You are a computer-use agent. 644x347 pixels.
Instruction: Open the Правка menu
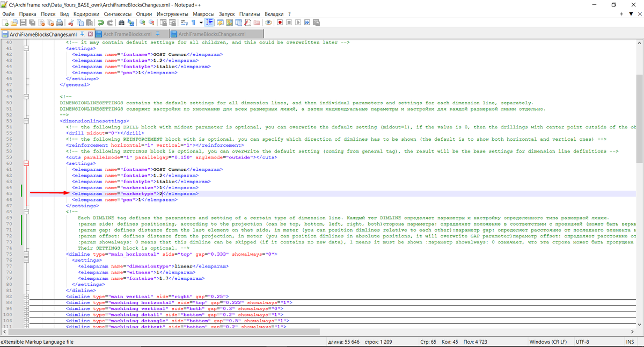[x=27, y=13]
